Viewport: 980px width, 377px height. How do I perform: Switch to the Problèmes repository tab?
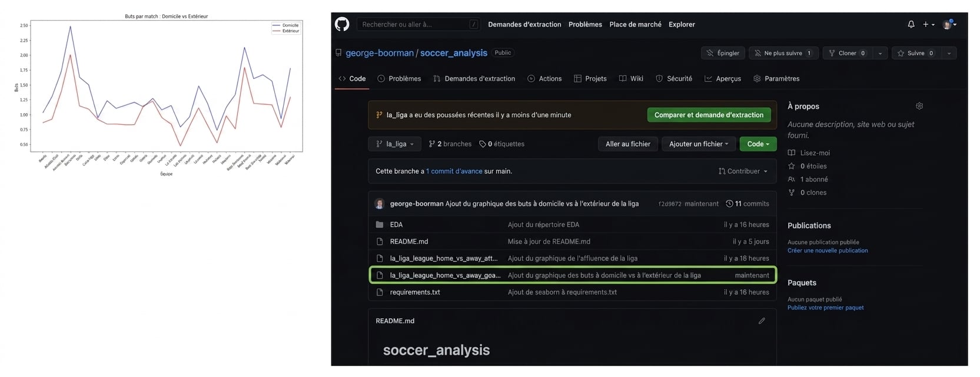tap(399, 78)
